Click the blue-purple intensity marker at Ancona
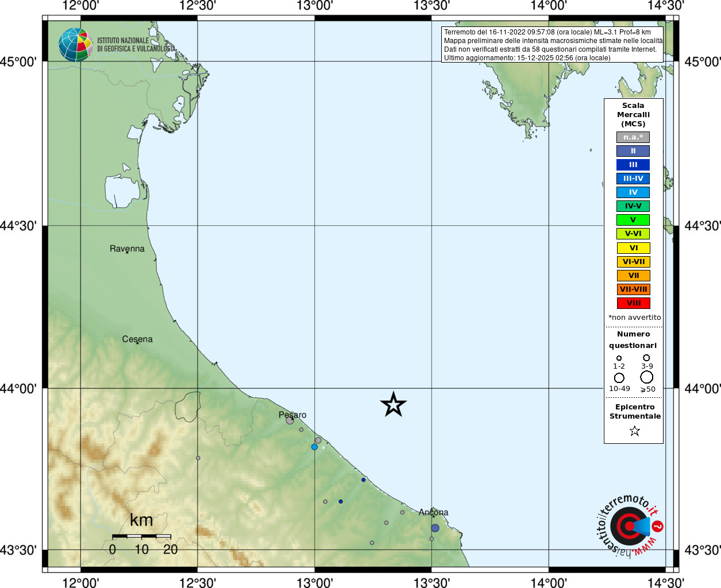721x588 pixels. click(435, 528)
